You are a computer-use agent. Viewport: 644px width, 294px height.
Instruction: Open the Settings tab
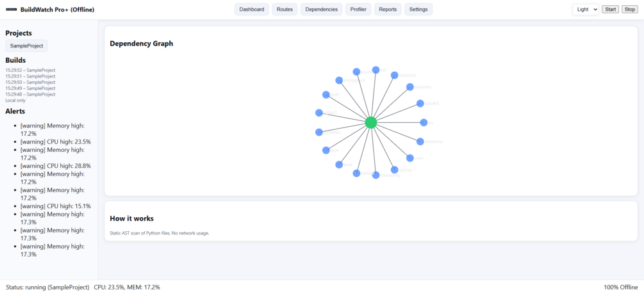pos(418,10)
